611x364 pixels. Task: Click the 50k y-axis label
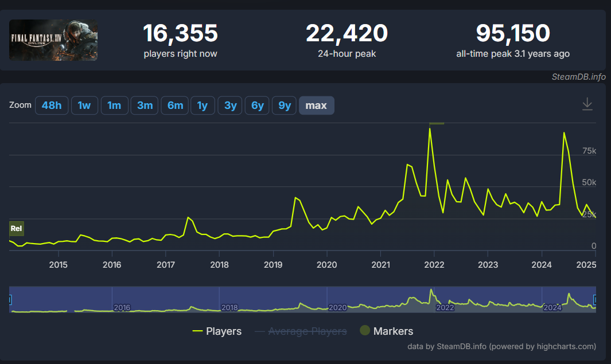tap(589, 183)
